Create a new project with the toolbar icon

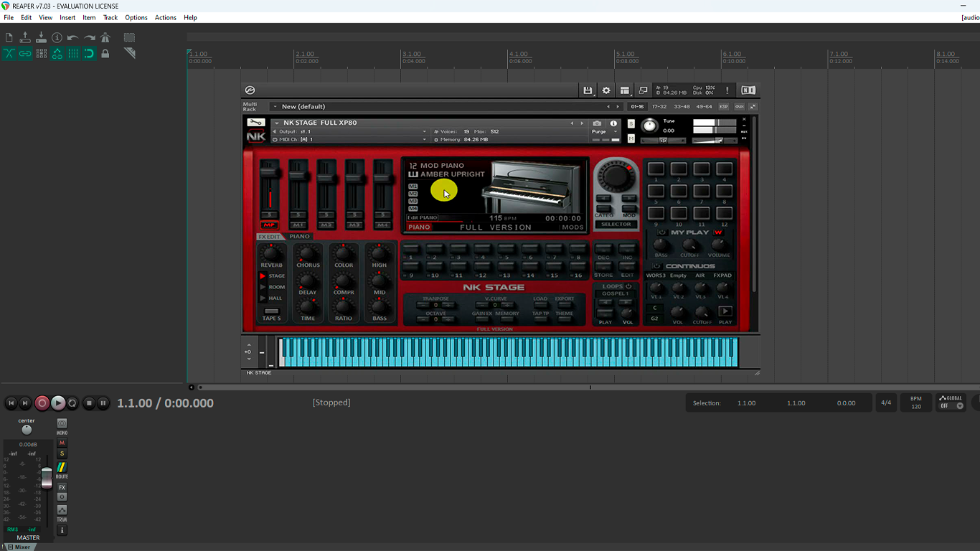[x=9, y=37]
